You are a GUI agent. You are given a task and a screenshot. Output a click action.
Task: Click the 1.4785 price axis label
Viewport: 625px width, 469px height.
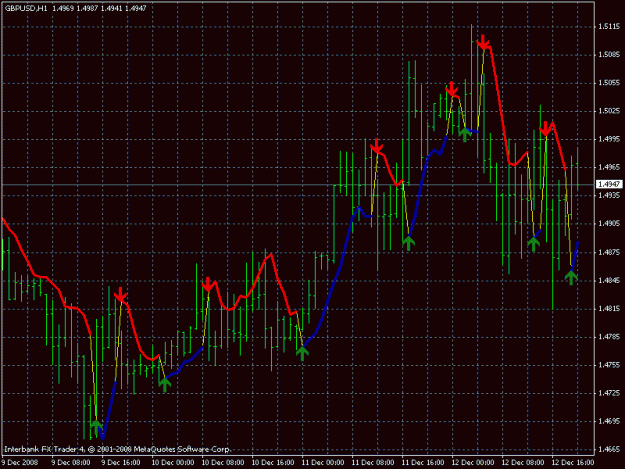(609, 337)
